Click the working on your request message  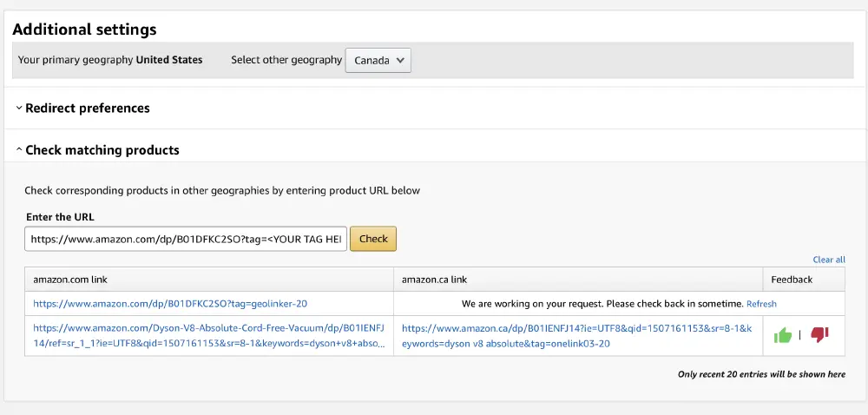pos(602,304)
